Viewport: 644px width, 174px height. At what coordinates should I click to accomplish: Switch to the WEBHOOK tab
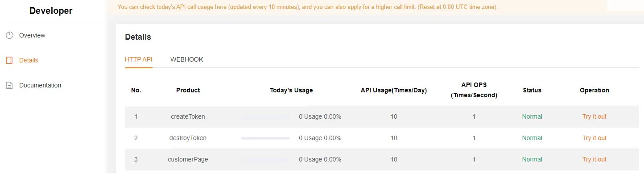187,59
